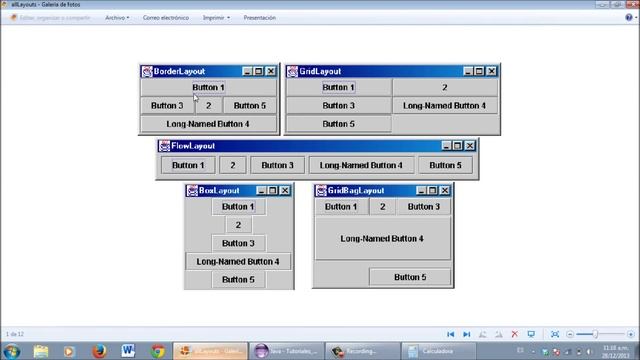The height and width of the screenshot is (360, 640).
Task: Click the '1 de 12' photo counter
Action: (x=15, y=334)
